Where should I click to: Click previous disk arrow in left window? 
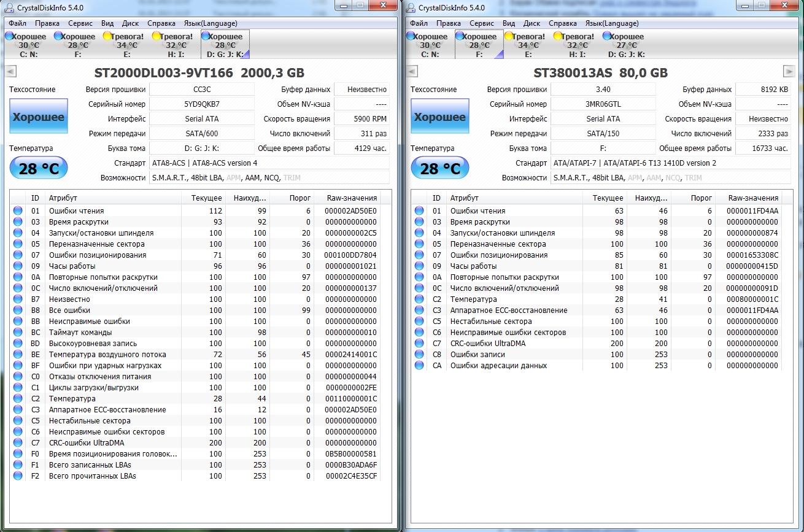[x=11, y=72]
